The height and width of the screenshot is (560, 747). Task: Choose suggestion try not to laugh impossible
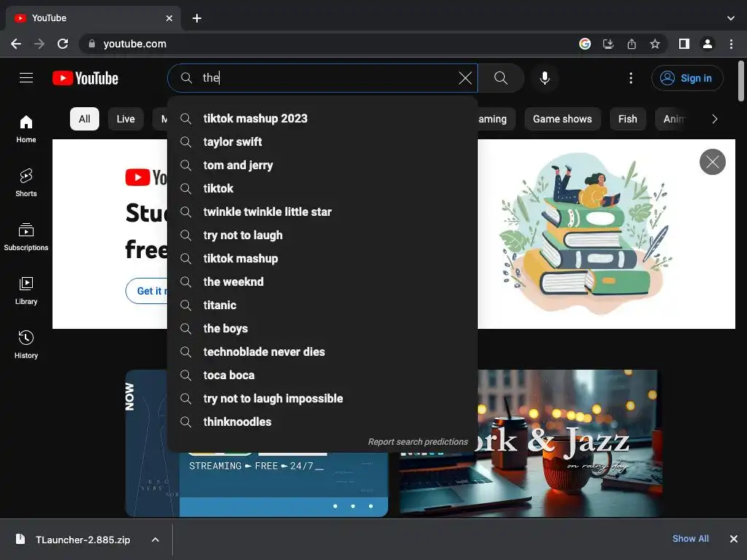(322, 399)
